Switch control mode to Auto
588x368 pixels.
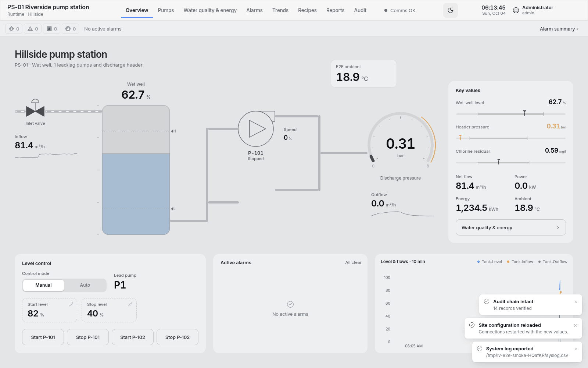[85, 285]
